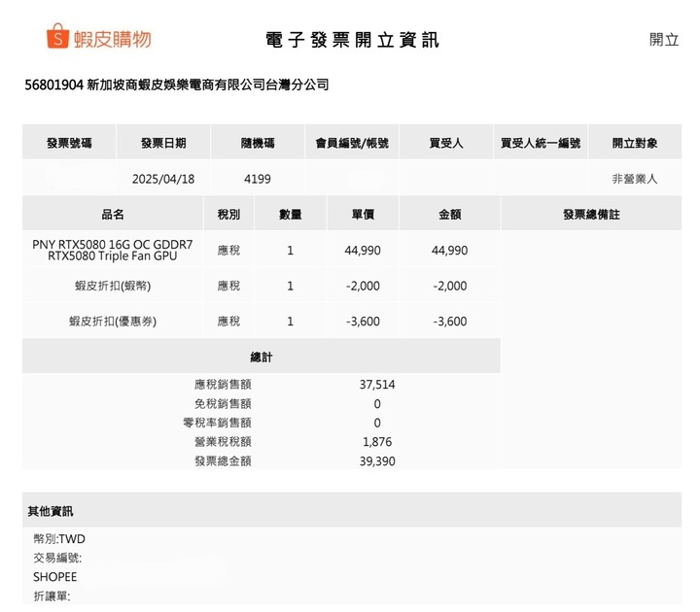Click 應稅 in the 蝦皮折扣(優惠券) row
The height and width of the screenshot is (612, 700).
[x=228, y=322]
